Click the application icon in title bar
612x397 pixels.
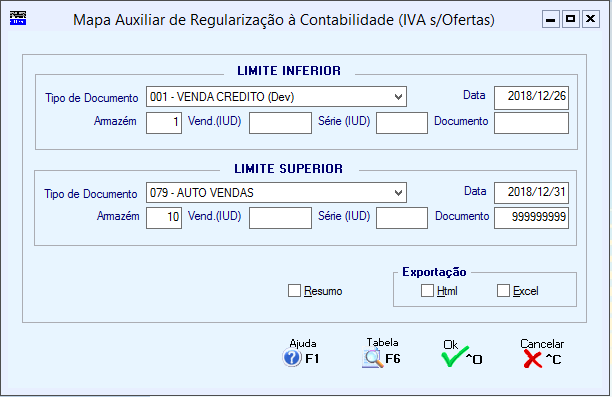tap(18, 18)
